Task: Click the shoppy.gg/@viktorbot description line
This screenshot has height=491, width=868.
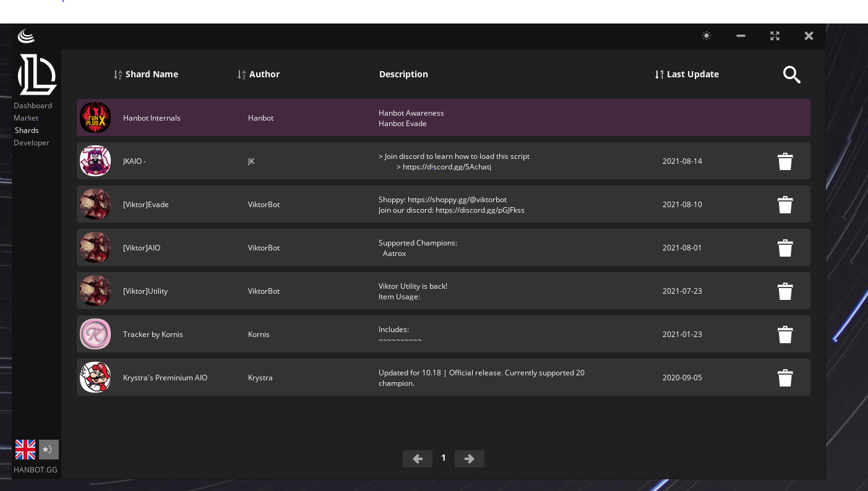Action: point(442,200)
